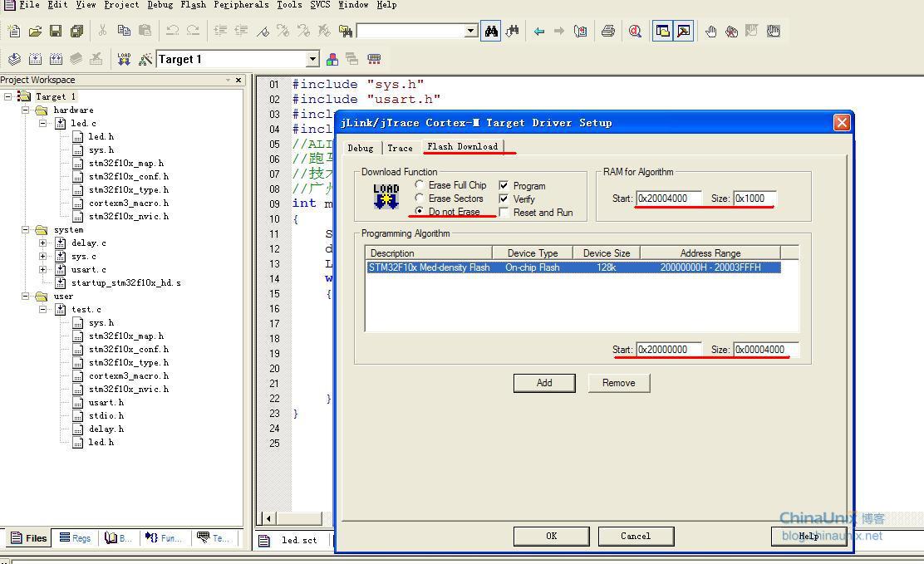
Task: Insert breakpoint with the hand icon
Action: click(x=710, y=31)
